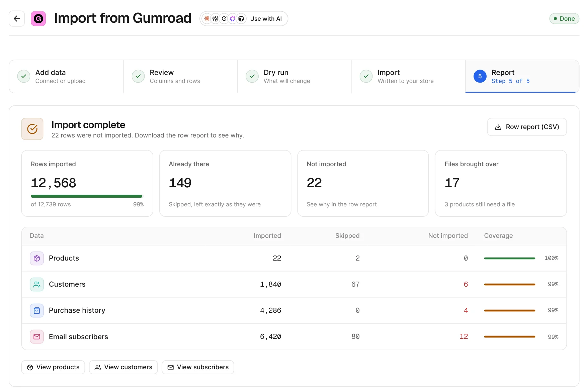Screen dimensions: 588x392
Task: Select the Customers row label
Action: (67, 284)
